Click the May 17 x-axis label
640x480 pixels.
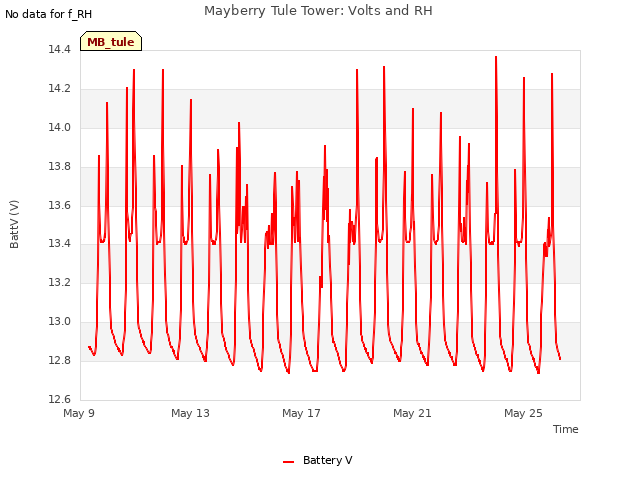[301, 413]
